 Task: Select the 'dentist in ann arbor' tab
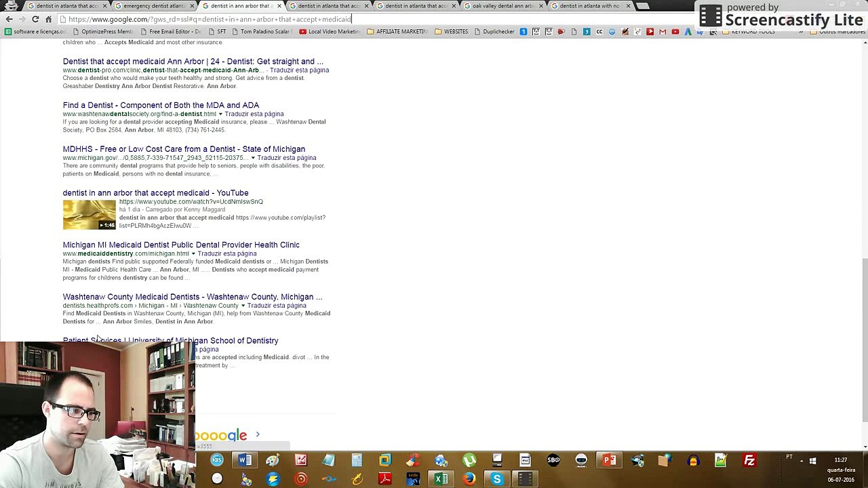(x=239, y=6)
